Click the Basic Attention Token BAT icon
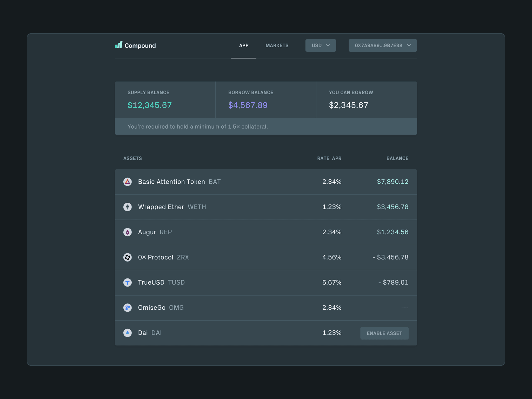This screenshot has height=399, width=532. click(127, 182)
